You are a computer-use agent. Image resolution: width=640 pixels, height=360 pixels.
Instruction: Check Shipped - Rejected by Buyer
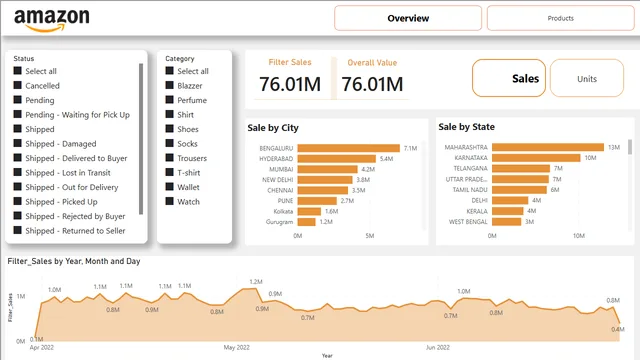click(x=18, y=216)
